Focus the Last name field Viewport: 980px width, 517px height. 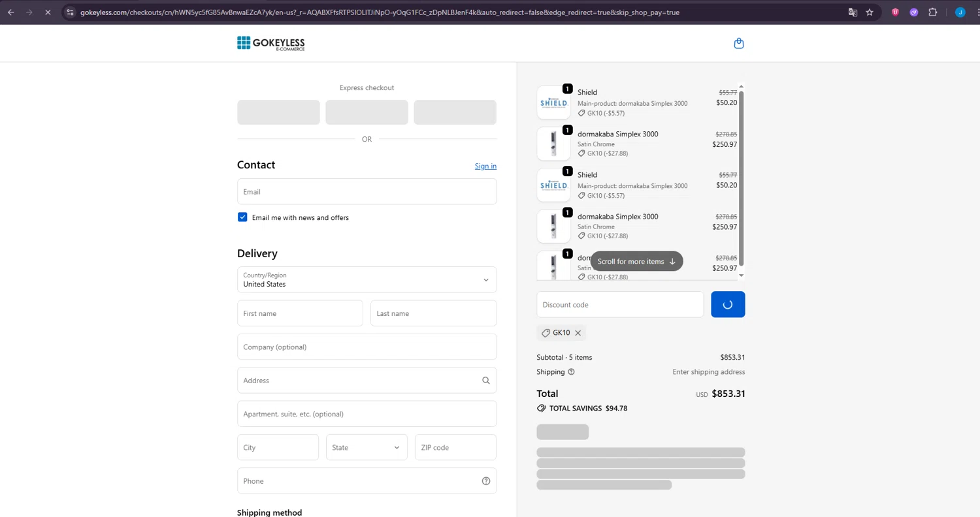[x=433, y=313]
